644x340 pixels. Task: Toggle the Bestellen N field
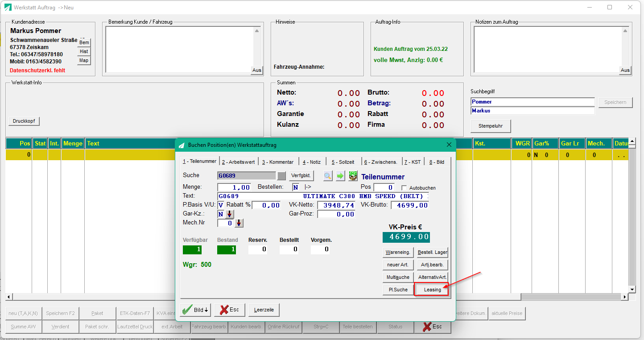pos(296,187)
